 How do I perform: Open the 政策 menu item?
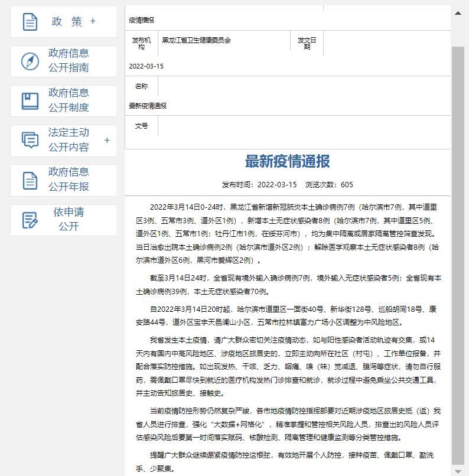pyautogui.click(x=67, y=21)
